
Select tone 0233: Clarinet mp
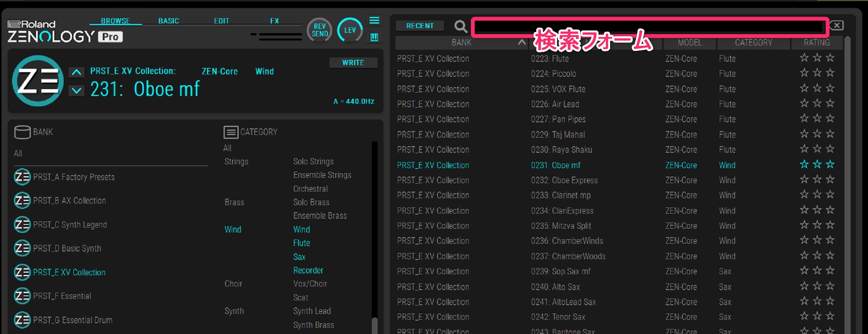click(x=561, y=196)
